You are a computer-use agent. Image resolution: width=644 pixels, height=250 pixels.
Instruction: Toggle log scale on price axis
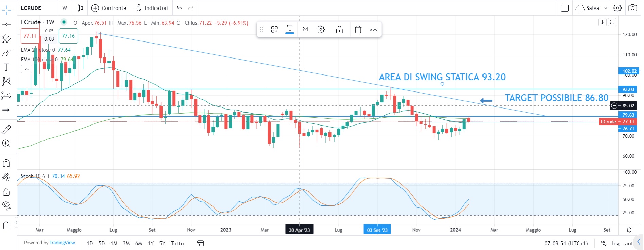coord(615,243)
